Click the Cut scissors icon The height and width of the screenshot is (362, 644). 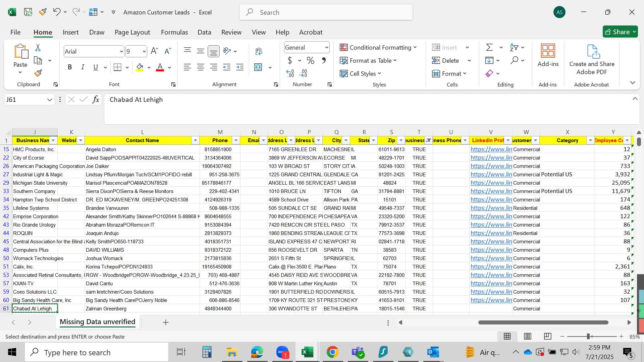click(38, 48)
